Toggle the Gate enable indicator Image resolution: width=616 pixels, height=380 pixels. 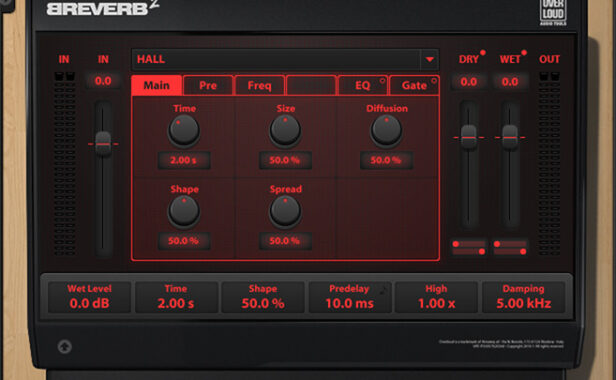[x=434, y=81]
